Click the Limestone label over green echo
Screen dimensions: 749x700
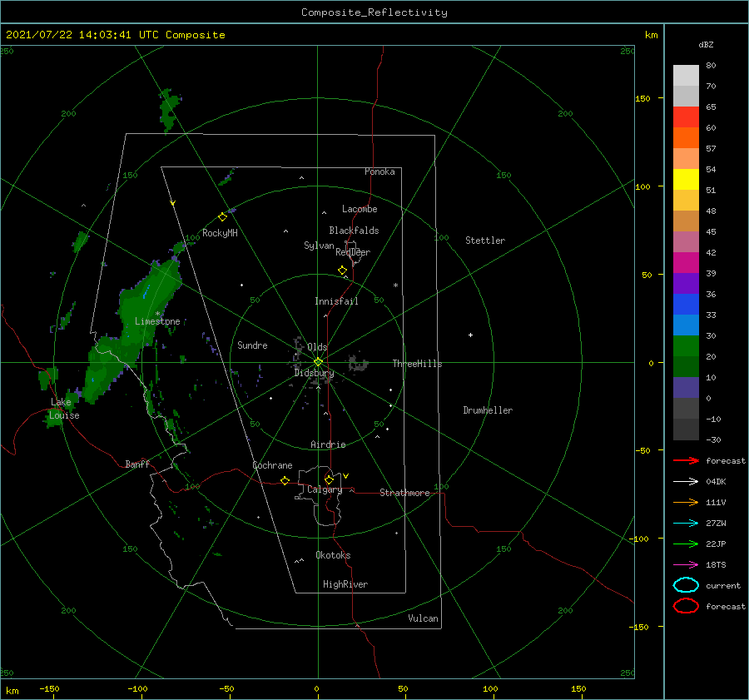(x=157, y=321)
